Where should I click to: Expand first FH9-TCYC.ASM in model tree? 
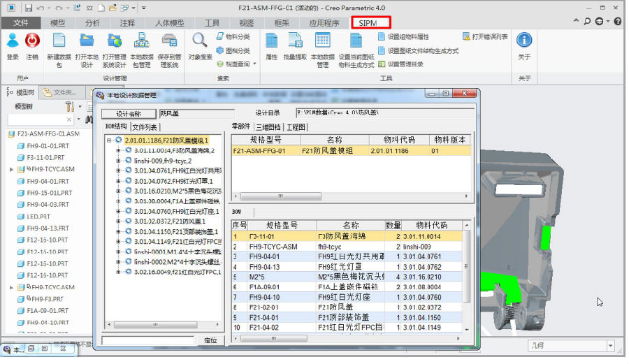(12, 170)
